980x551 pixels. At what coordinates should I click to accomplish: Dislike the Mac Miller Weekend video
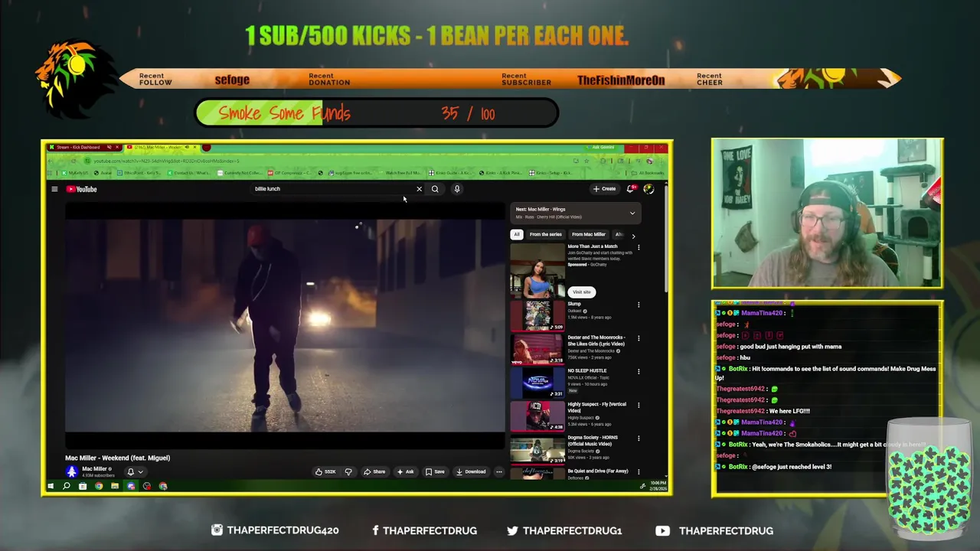(348, 472)
